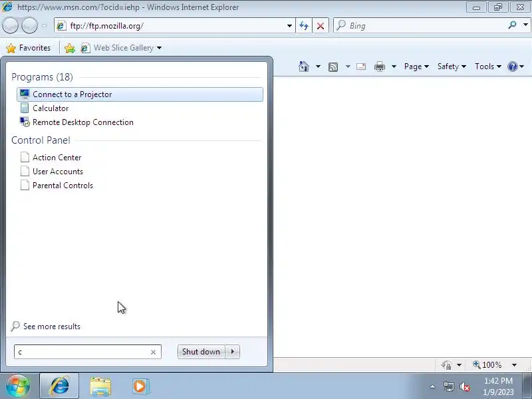Open Home button dropdown
Screen dimensions: 532x399
click(318, 66)
